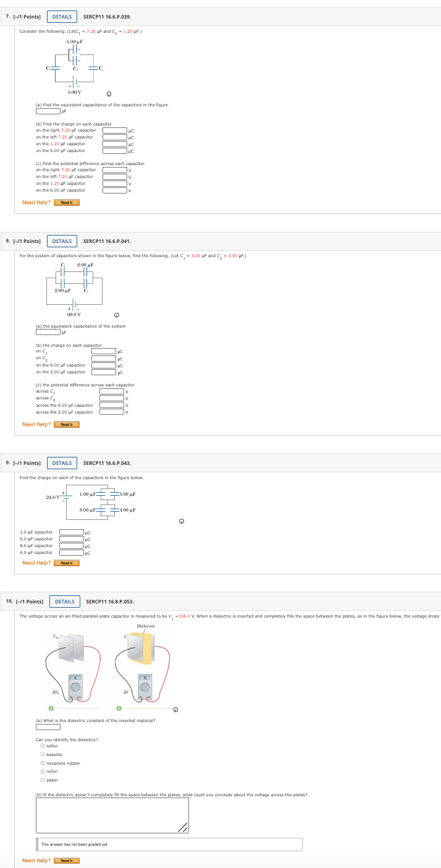
Task: Click the text SERCP11 16.6.P.041.
Action: (107, 241)
